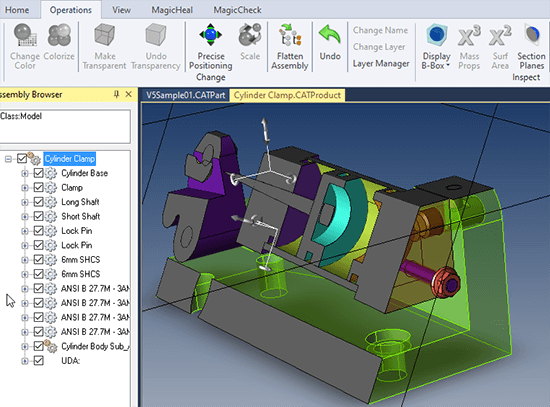The image size is (550, 407).
Task: Toggle the Cylinder Clamp root checkbox
Action: click(x=22, y=159)
